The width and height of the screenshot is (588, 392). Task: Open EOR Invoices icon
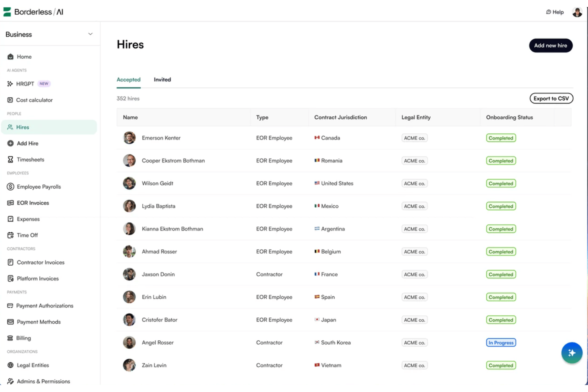10,203
